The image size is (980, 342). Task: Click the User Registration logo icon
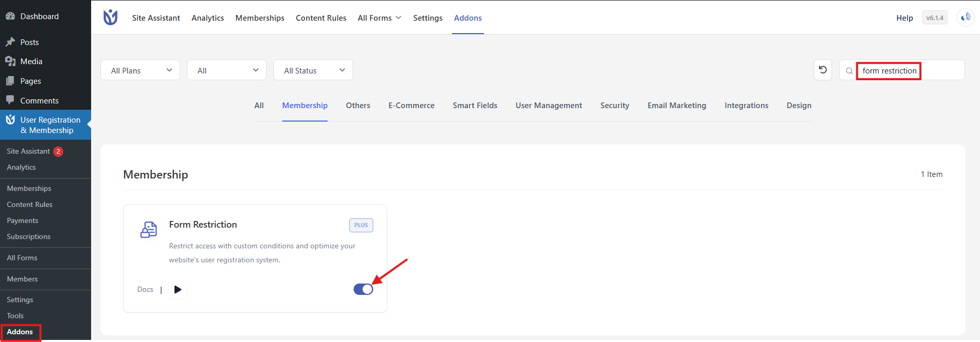pos(110,18)
